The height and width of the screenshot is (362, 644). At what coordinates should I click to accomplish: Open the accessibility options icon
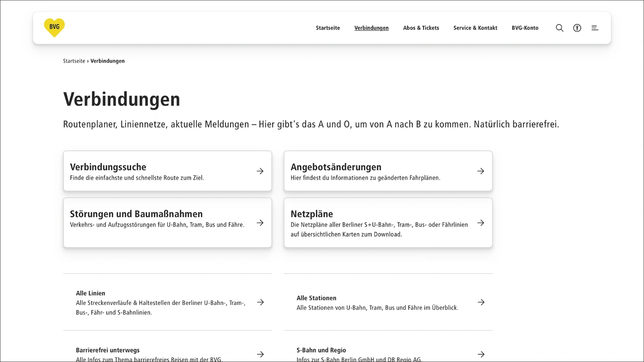point(577,28)
